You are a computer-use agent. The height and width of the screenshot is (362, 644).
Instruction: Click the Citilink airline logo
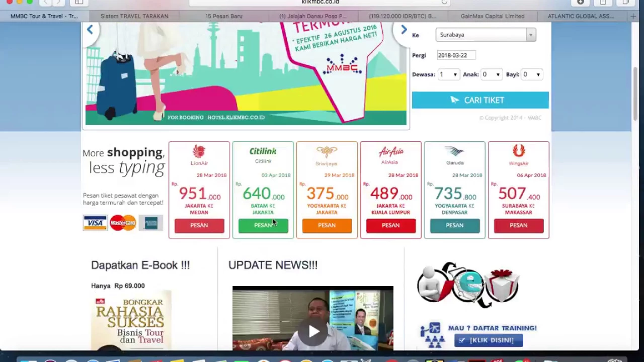(263, 151)
